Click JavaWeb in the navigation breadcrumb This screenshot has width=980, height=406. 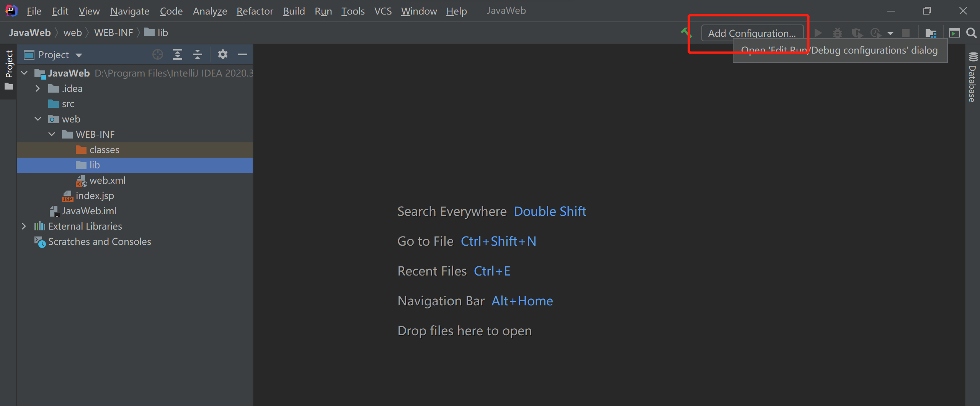point(30,33)
